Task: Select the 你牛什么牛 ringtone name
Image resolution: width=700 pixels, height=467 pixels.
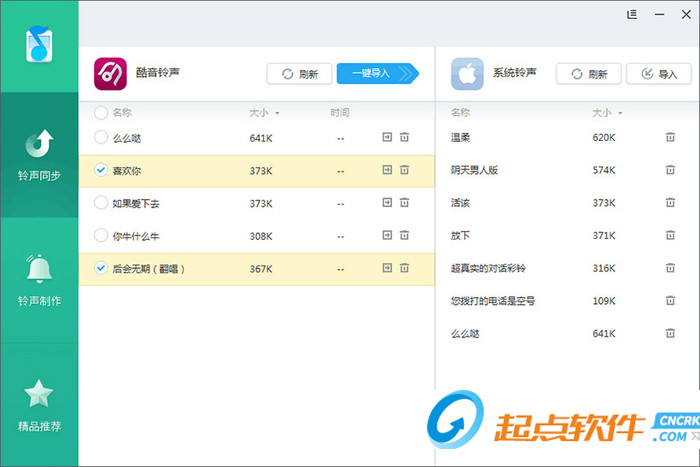Action: pos(136,236)
